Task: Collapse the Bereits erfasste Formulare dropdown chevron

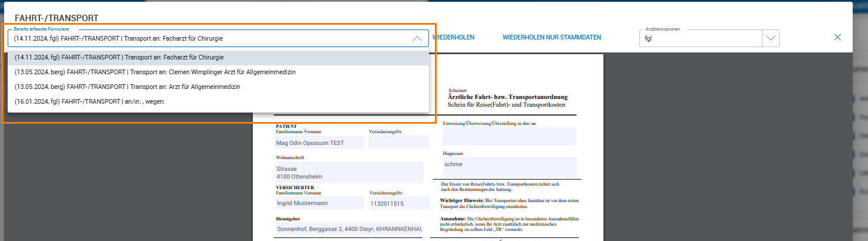Action: [417, 38]
